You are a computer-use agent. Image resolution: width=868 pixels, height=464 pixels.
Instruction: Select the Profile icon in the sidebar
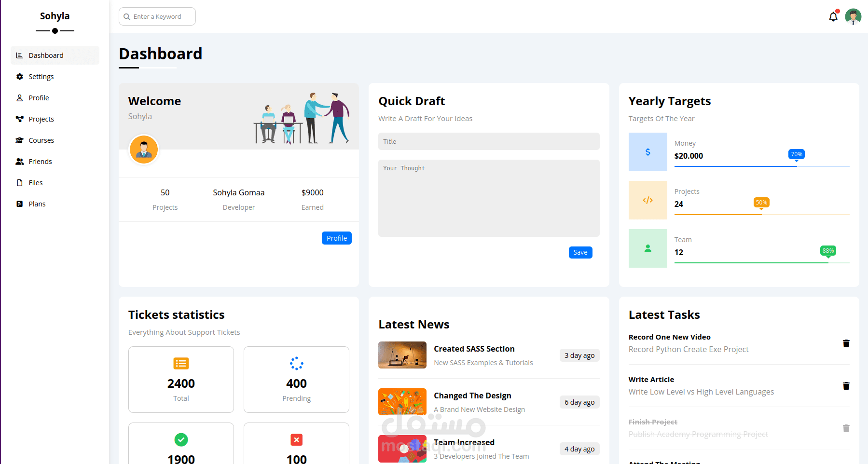click(19, 97)
